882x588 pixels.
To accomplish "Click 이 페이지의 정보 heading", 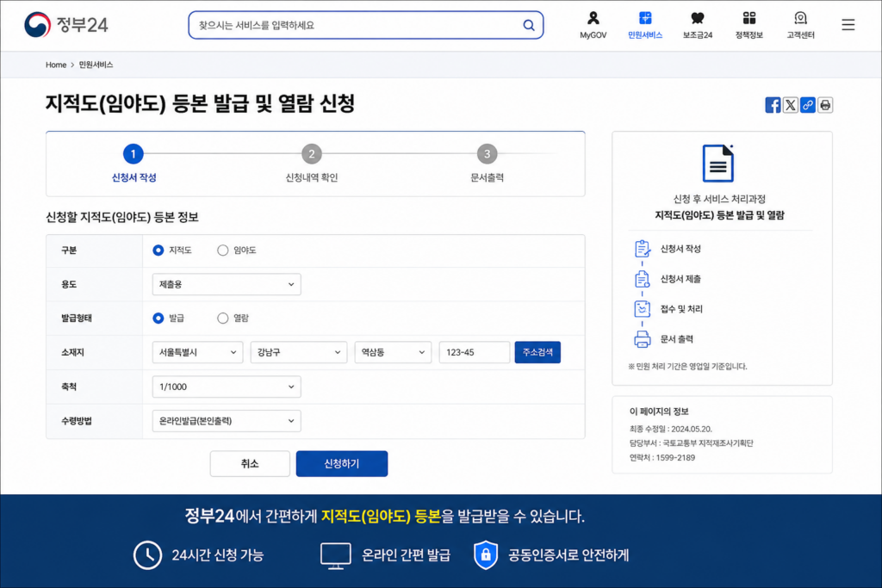I will (x=659, y=412).
